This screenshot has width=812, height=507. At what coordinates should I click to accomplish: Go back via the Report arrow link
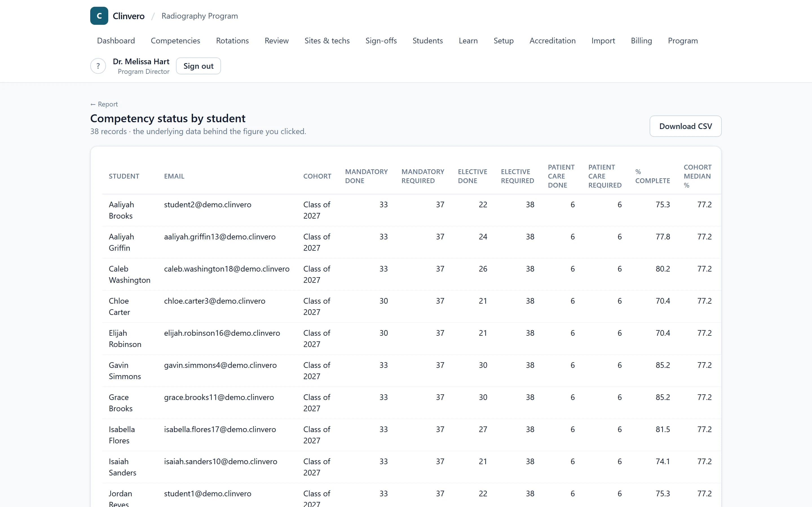click(x=104, y=104)
